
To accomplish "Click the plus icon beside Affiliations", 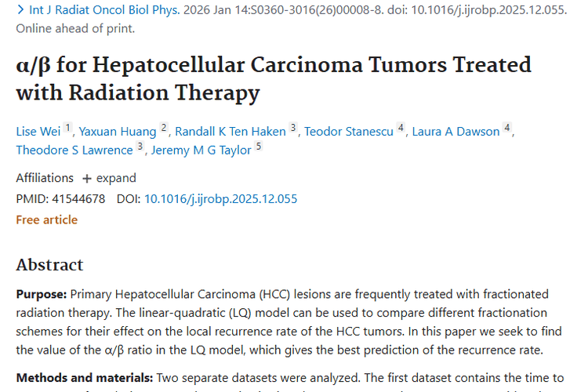I will tap(87, 178).
